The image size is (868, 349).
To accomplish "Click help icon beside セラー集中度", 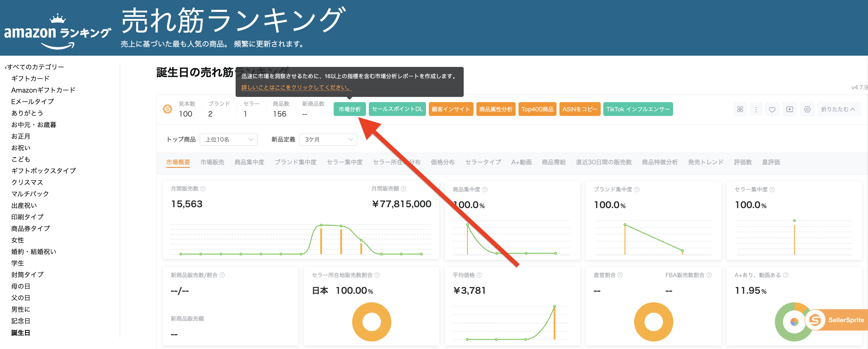I will (772, 190).
